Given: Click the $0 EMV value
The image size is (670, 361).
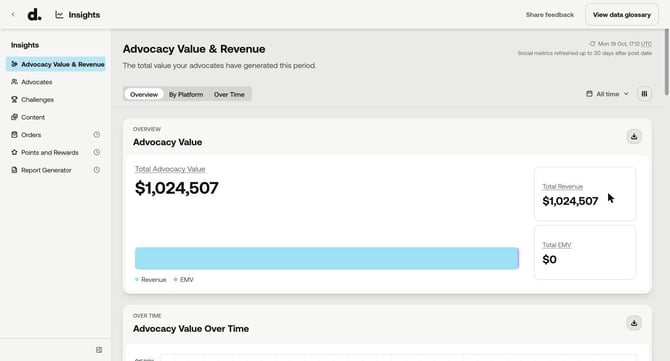Looking at the screenshot, I should [550, 259].
